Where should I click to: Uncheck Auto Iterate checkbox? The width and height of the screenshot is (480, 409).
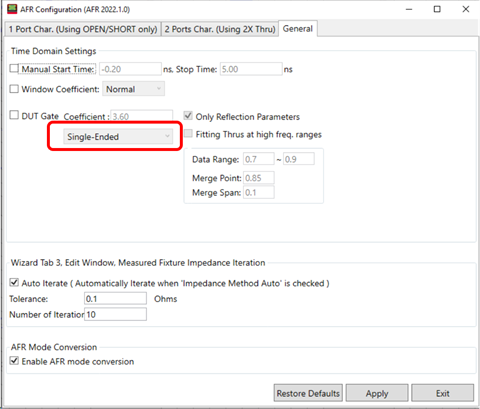point(14,283)
